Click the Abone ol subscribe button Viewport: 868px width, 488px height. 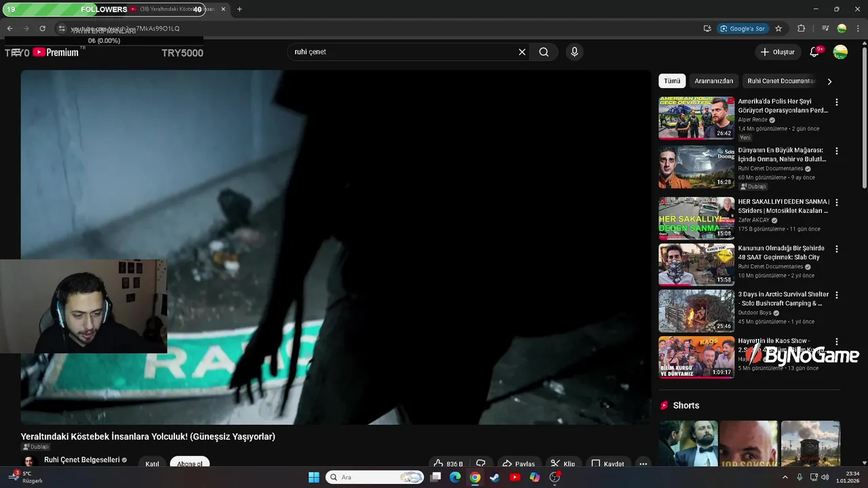click(x=190, y=464)
